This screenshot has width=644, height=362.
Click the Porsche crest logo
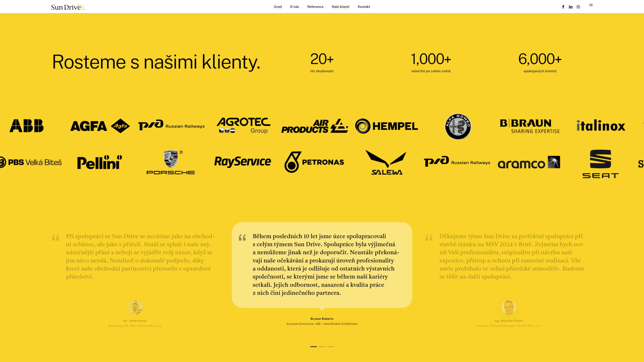[x=171, y=162]
